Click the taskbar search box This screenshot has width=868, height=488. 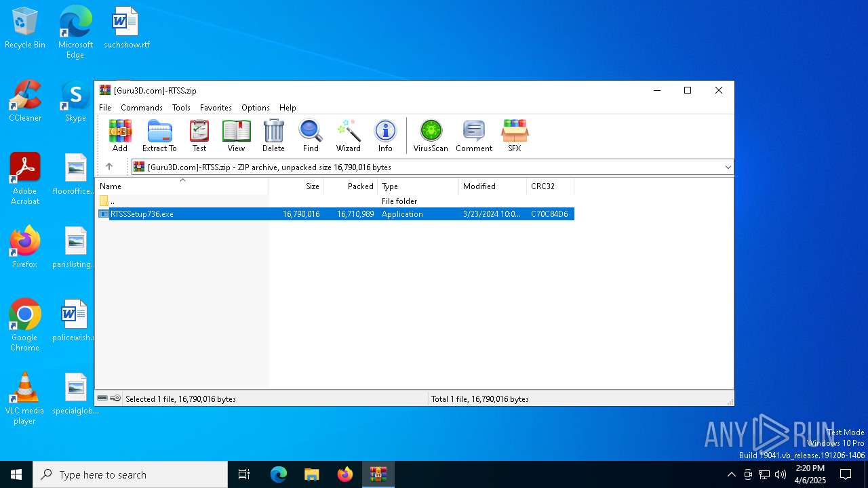(x=130, y=474)
